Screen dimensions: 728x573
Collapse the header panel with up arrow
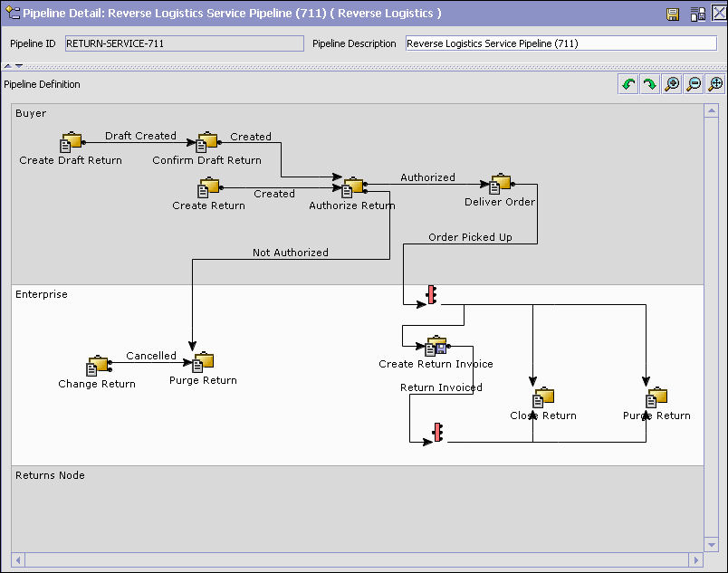coord(8,66)
